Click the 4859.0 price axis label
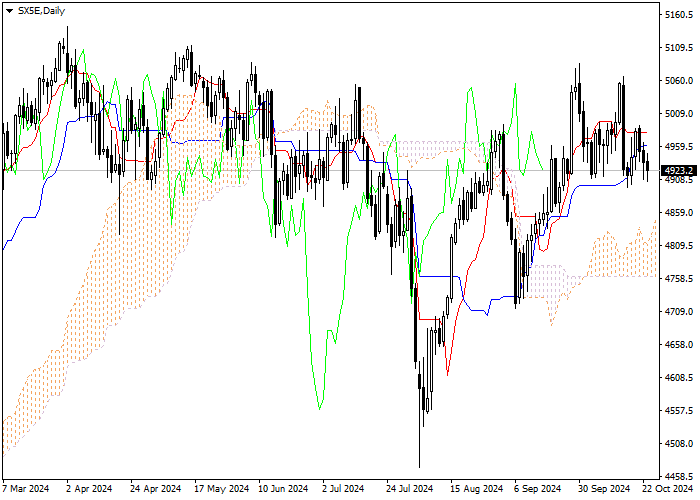The height and width of the screenshot is (500, 700). point(679,212)
